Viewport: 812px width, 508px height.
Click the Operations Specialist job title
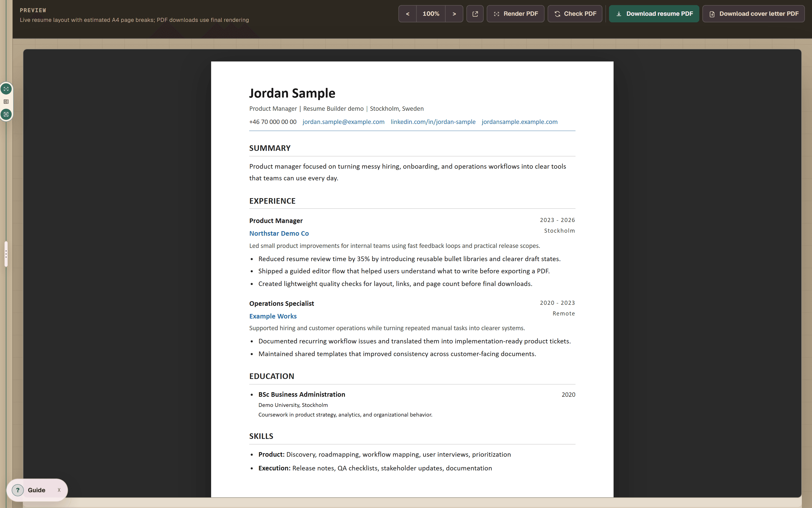[281, 303]
